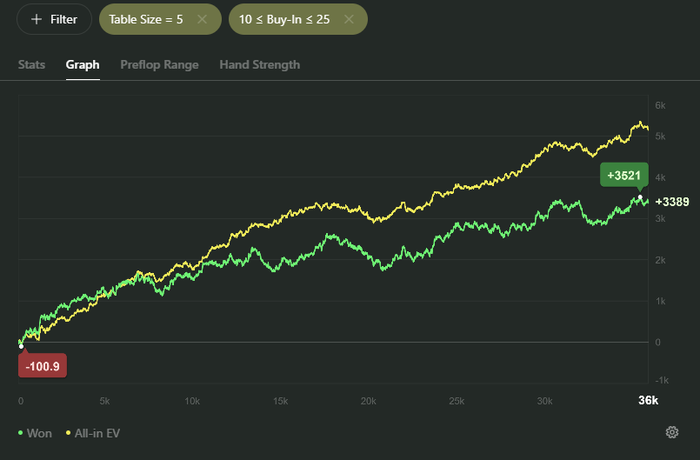Click the 36k x-axis end label
The image size is (700, 460).
click(x=648, y=401)
